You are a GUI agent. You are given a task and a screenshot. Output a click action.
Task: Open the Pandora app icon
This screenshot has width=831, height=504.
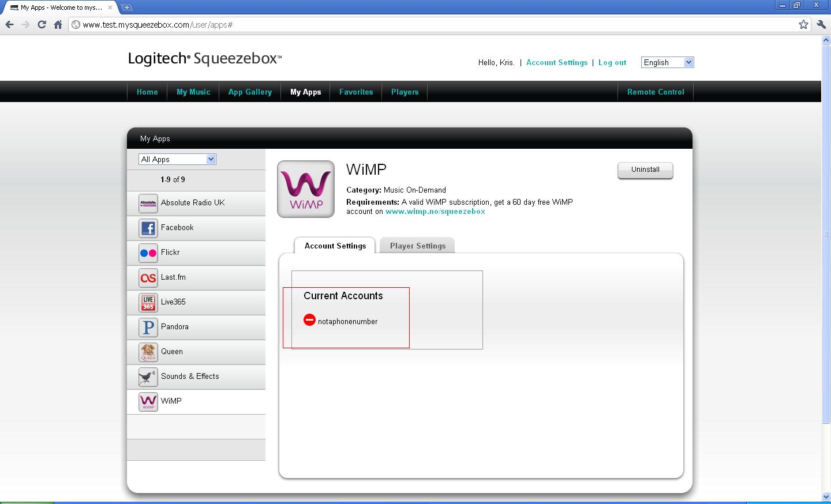pos(148,328)
